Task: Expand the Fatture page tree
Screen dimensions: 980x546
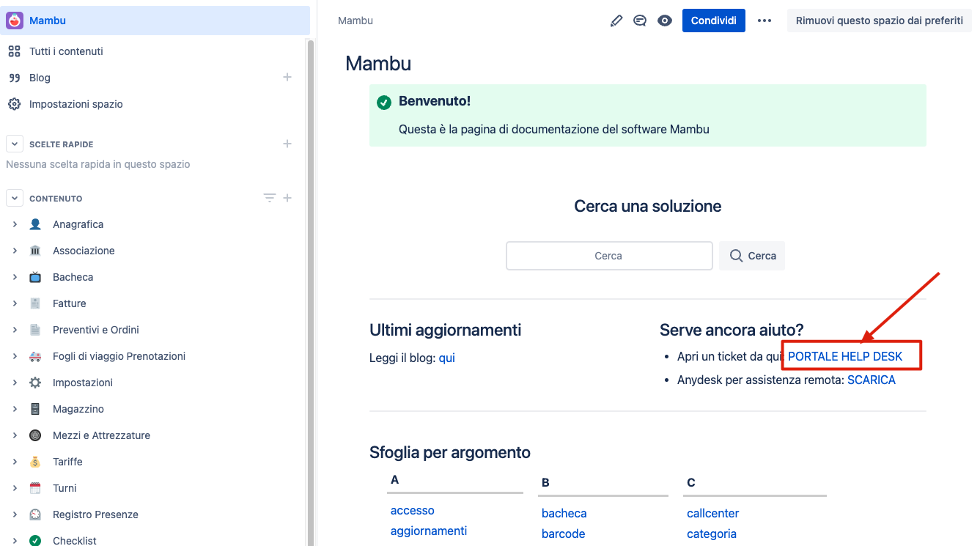Action: (x=15, y=303)
